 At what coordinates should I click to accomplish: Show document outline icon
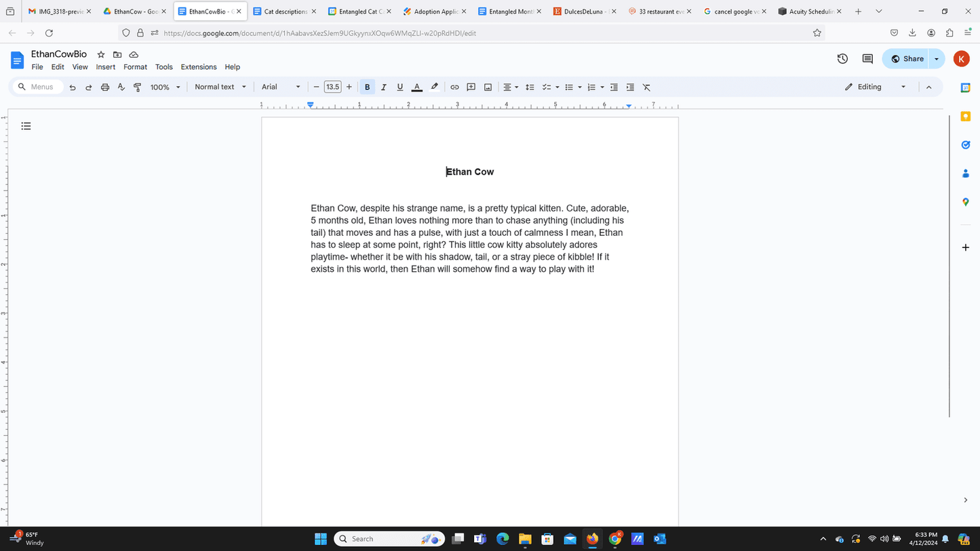pyautogui.click(x=26, y=126)
